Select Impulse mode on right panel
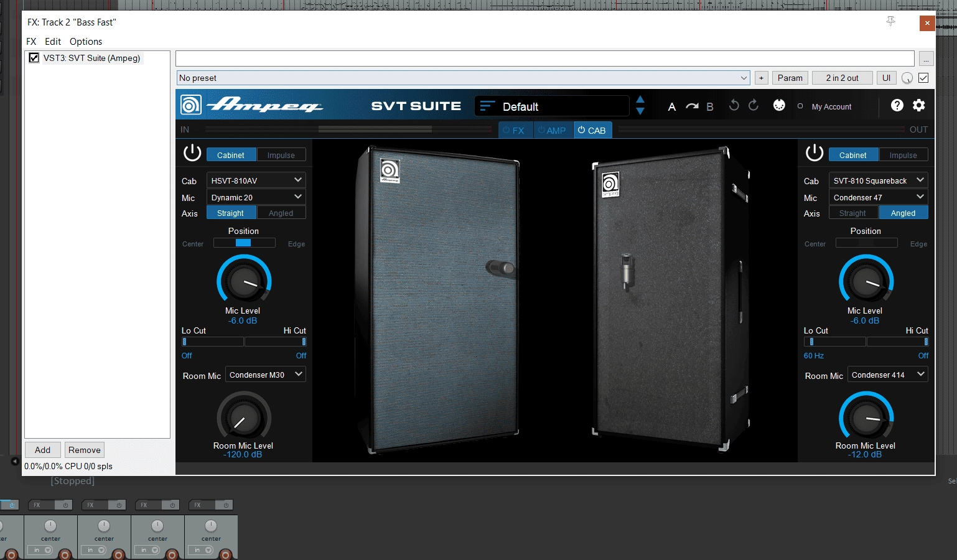Image resolution: width=957 pixels, height=560 pixels. click(x=903, y=155)
